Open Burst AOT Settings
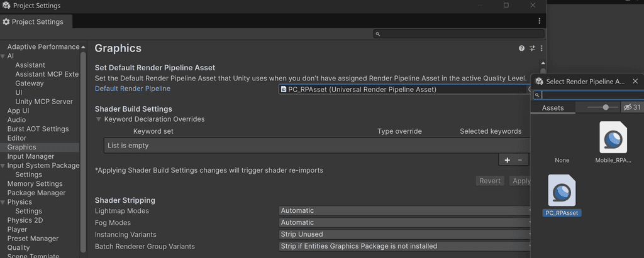The height and width of the screenshot is (258, 644). 38,129
